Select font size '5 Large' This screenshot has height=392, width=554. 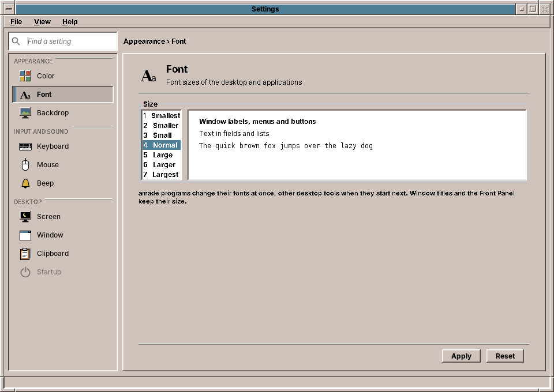pos(162,155)
